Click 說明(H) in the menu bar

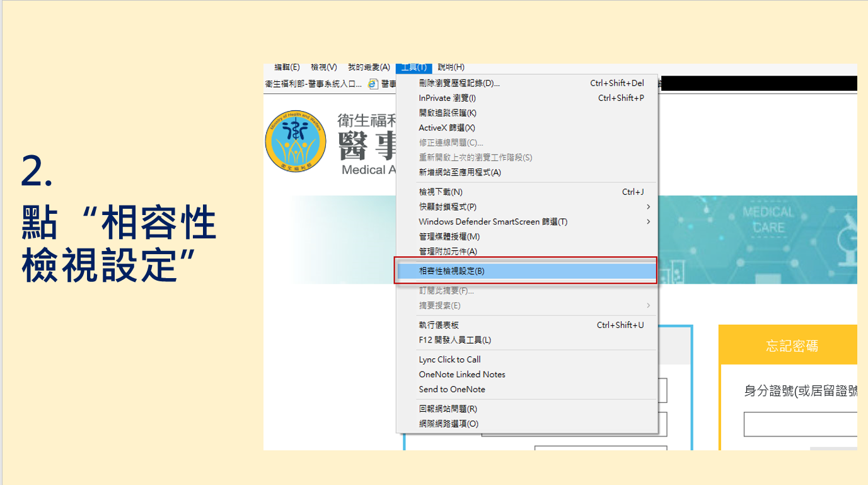(x=451, y=67)
